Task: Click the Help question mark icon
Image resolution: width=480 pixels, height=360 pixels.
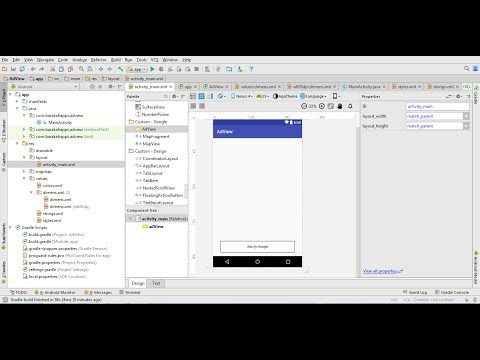Action: (251, 69)
